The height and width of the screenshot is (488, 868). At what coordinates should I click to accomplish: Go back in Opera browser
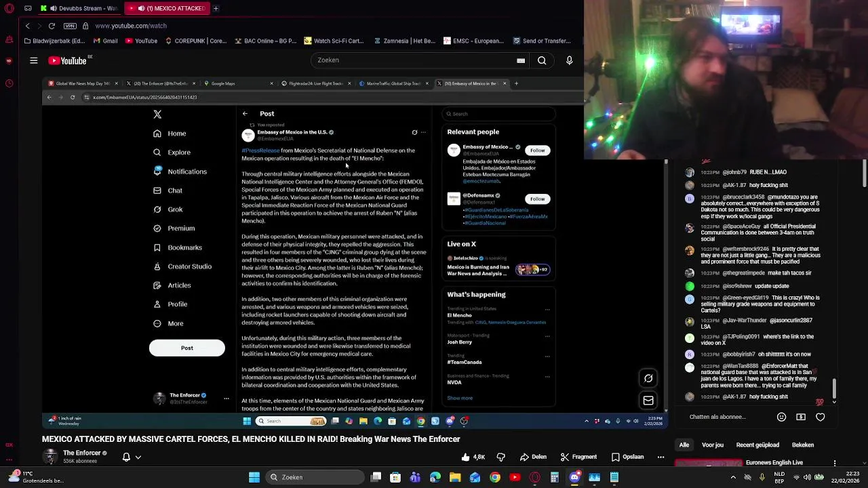(x=27, y=26)
